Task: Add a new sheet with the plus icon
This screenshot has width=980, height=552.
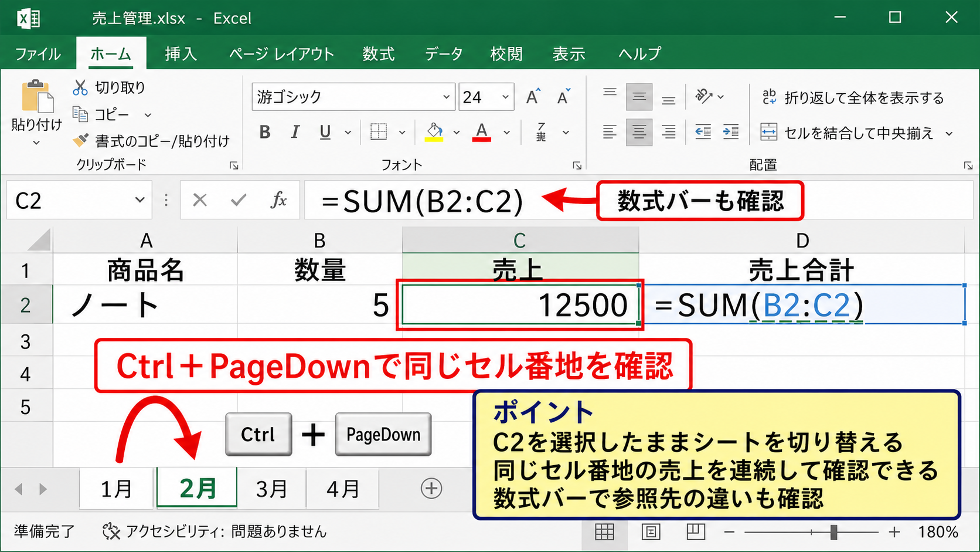Action: tap(431, 488)
